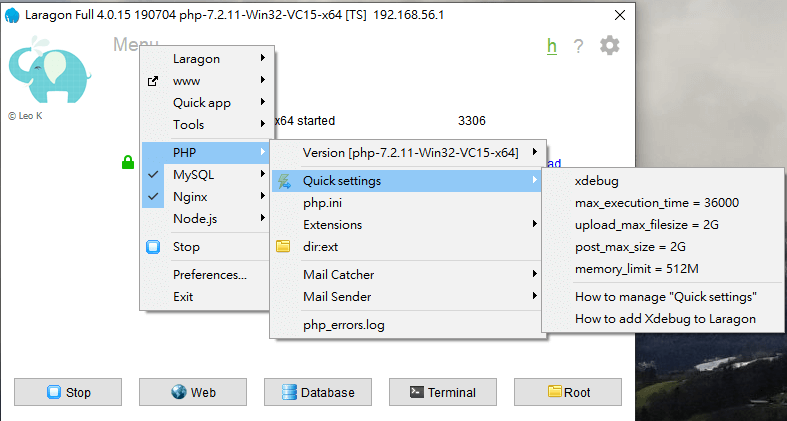Open How to add Xdebug to Laragon
The image size is (787, 421).
coord(664,319)
